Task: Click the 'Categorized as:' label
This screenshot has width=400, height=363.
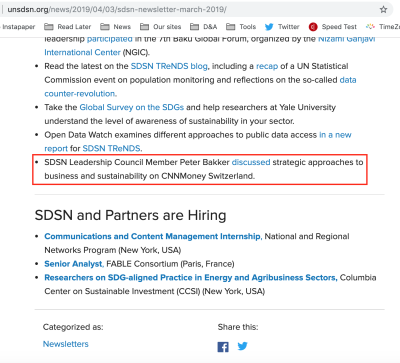Action: point(73,327)
